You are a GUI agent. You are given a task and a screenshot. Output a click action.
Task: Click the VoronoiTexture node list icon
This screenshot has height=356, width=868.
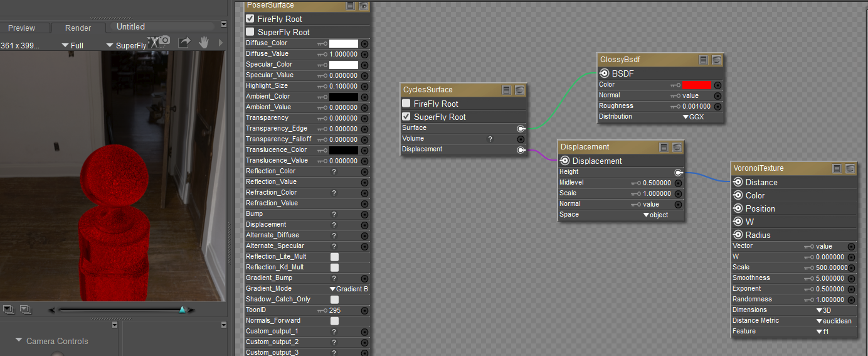click(x=837, y=168)
